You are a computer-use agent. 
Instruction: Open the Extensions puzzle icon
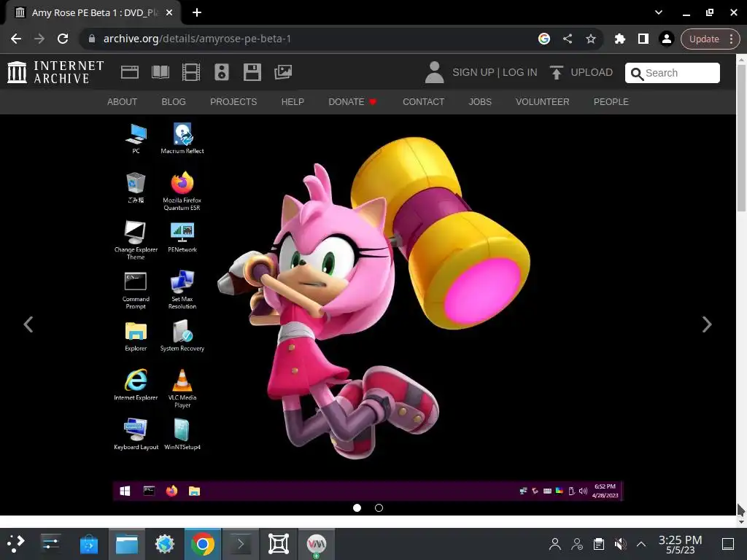(x=620, y=39)
